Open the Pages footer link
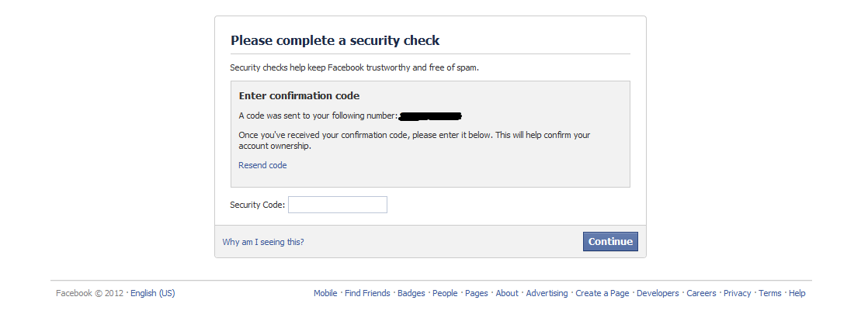Screen dimensions: 868x314 pos(477,294)
